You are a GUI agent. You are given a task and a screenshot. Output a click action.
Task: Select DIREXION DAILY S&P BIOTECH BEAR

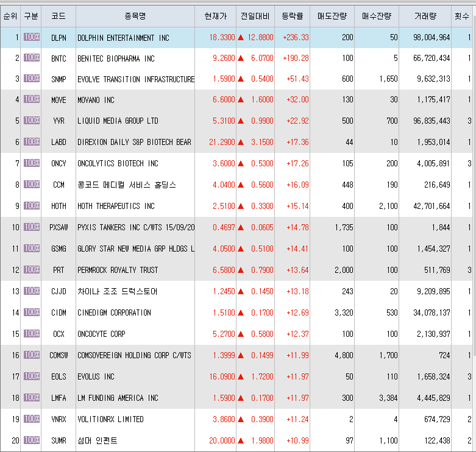[134, 142]
